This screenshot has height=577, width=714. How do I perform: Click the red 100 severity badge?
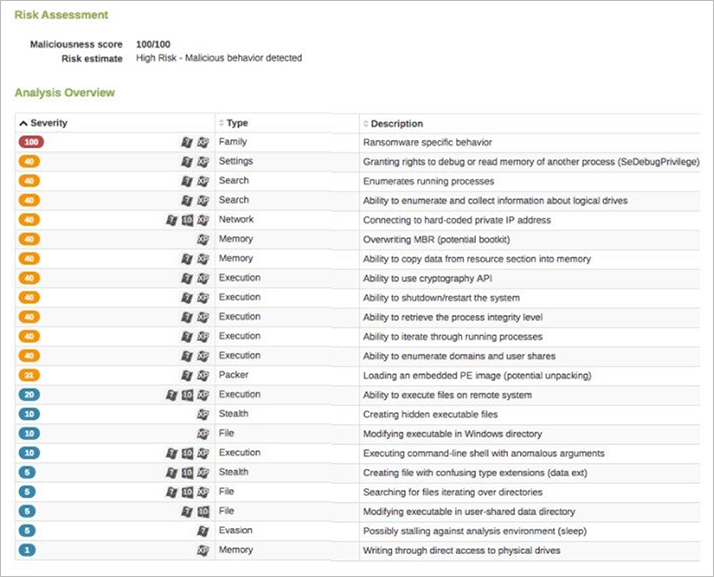(x=31, y=142)
